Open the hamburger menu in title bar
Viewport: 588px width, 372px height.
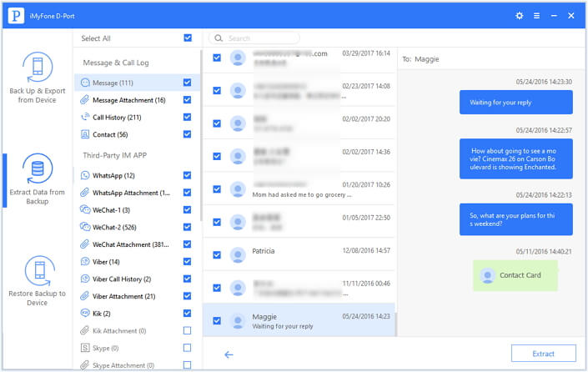click(x=536, y=16)
